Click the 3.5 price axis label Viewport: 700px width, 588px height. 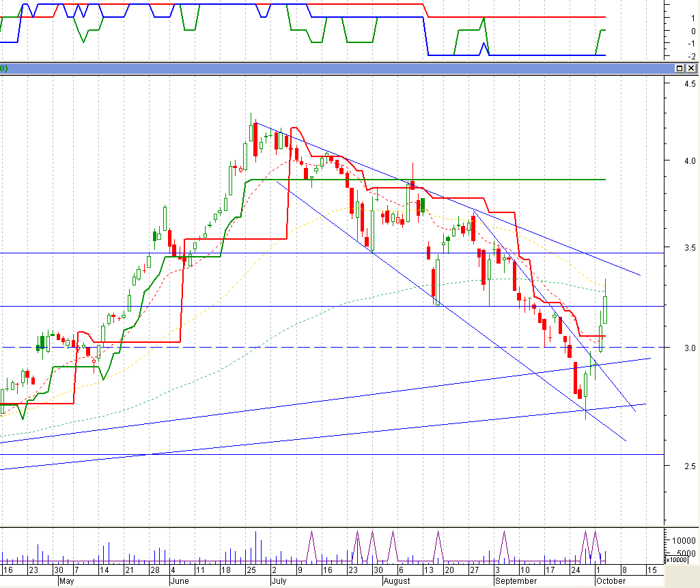[x=690, y=248]
